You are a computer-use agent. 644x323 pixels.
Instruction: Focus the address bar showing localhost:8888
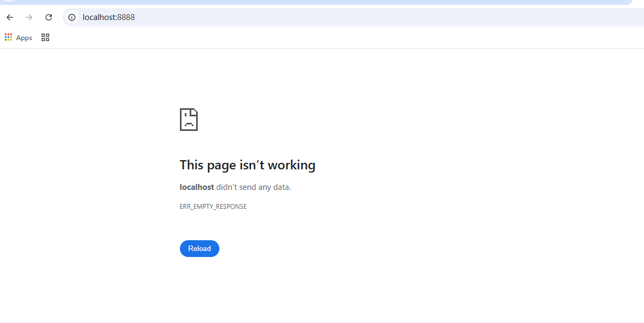(x=324, y=17)
